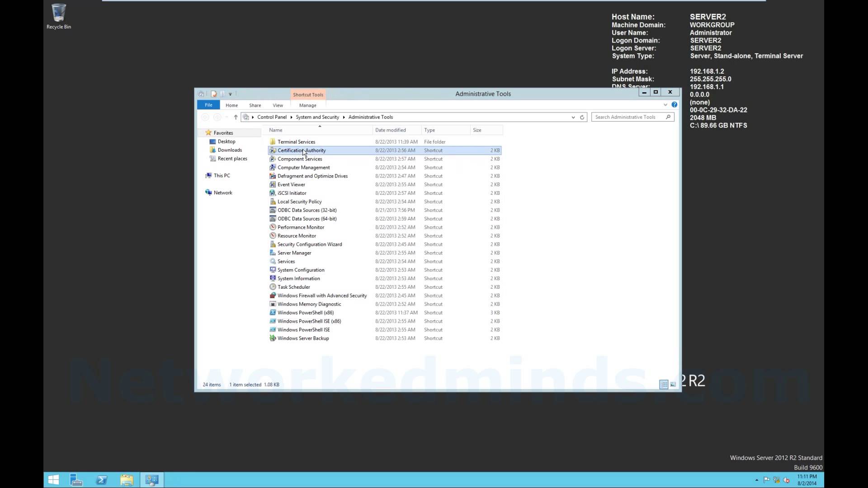
Task: Open Server Manager from the taskbar
Action: tap(76, 480)
